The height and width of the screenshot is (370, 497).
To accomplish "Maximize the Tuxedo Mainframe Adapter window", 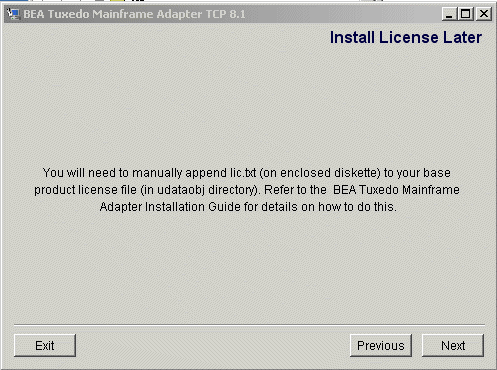I will click(466, 14).
